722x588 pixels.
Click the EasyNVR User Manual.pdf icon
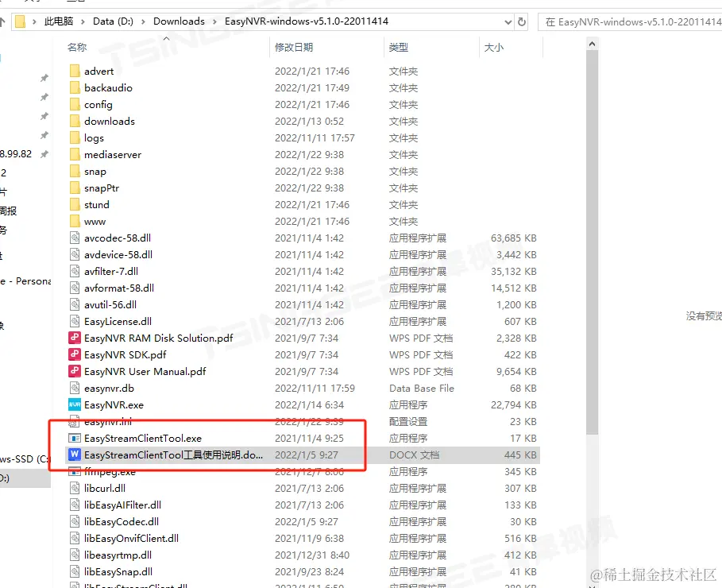tap(75, 371)
